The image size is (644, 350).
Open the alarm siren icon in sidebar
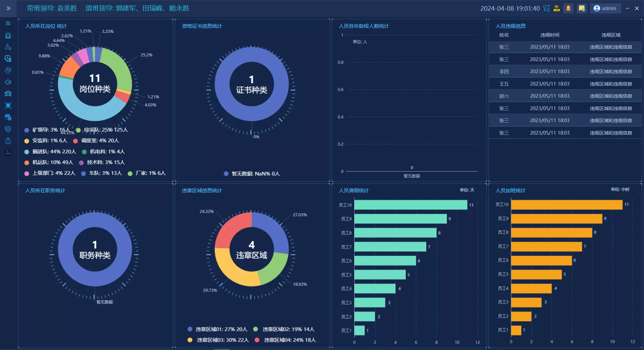pos(8,35)
